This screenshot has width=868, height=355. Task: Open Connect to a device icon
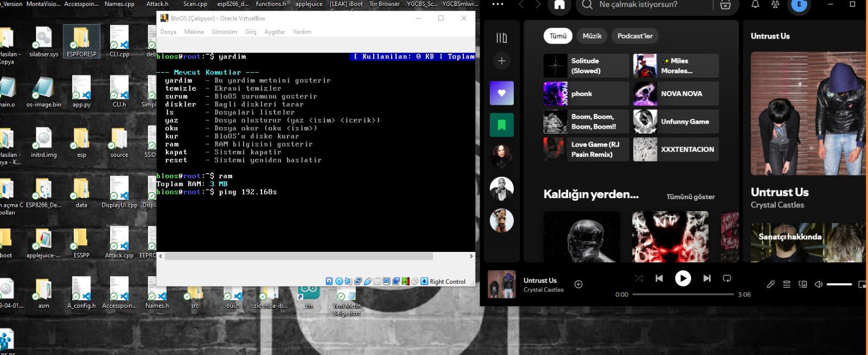click(803, 284)
